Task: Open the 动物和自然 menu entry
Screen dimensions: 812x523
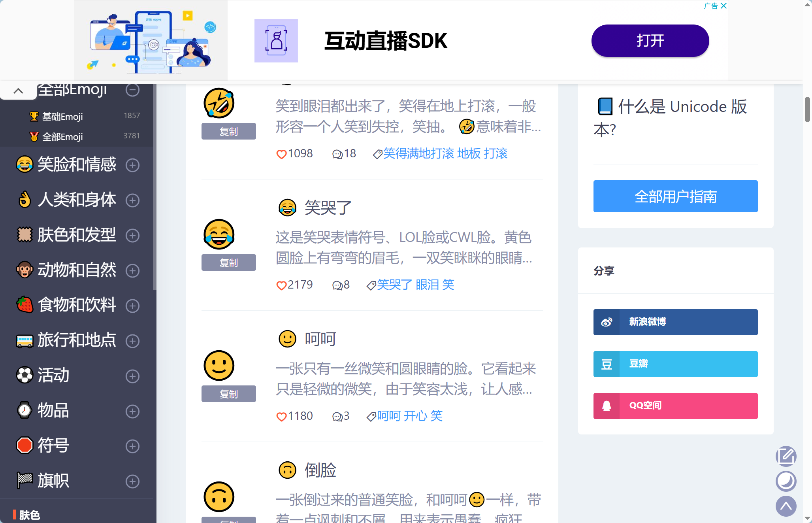Action: 77,270
